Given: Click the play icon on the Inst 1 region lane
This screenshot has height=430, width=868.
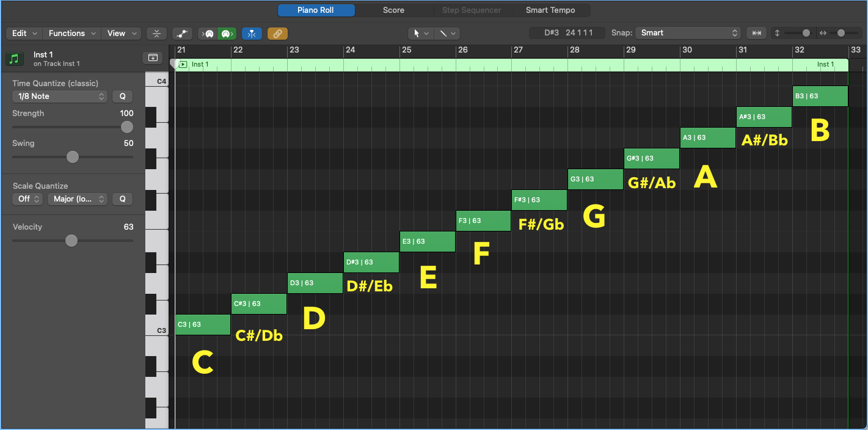Looking at the screenshot, I should 183,64.
